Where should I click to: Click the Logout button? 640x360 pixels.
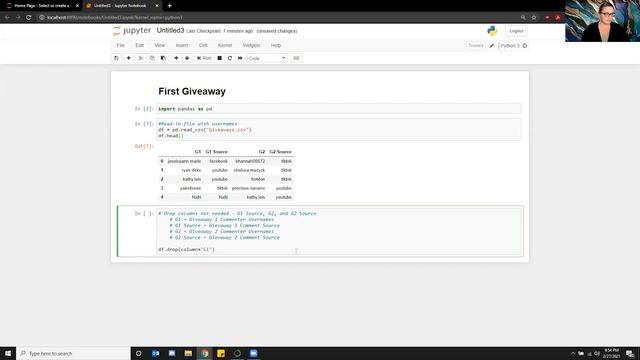click(516, 31)
